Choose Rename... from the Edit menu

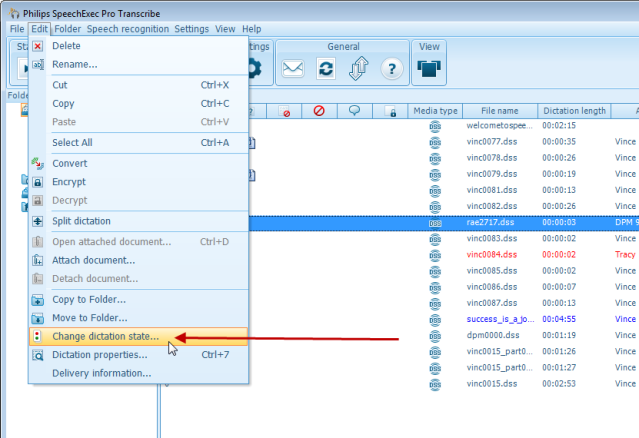(139, 64)
